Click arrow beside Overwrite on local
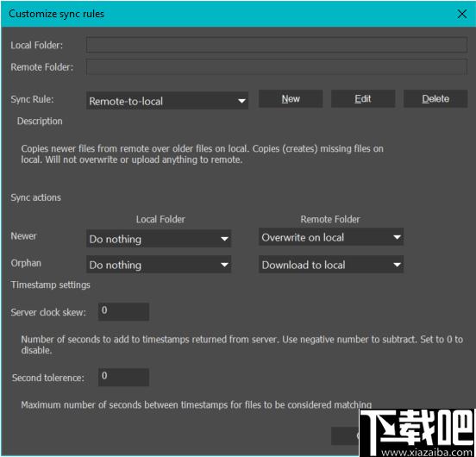The width and height of the screenshot is (476, 457). (397, 237)
